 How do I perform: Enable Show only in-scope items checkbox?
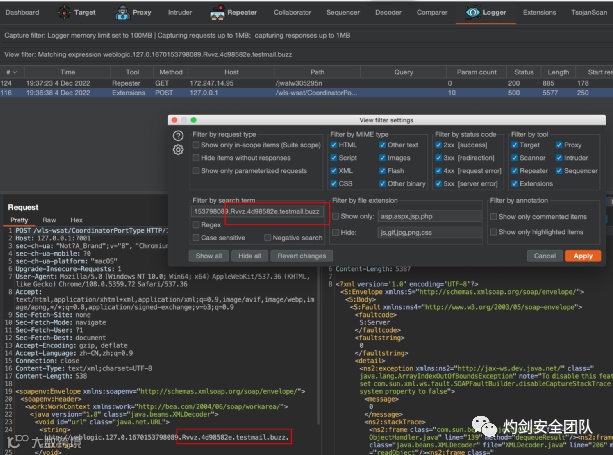(196, 145)
